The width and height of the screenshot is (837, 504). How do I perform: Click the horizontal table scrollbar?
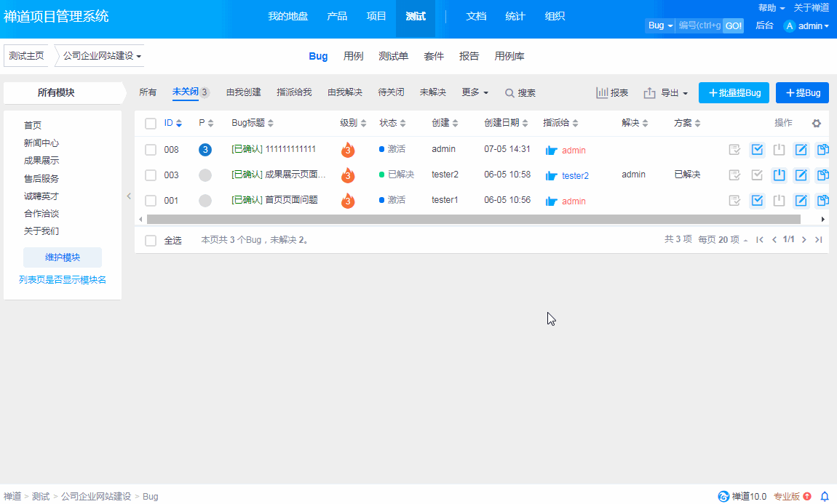473,219
